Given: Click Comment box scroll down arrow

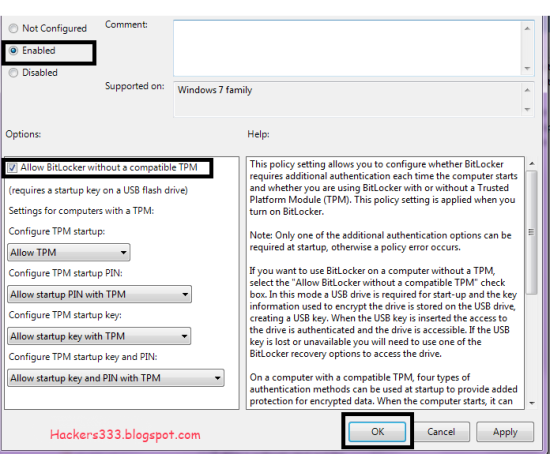Looking at the screenshot, I should click(527, 68).
